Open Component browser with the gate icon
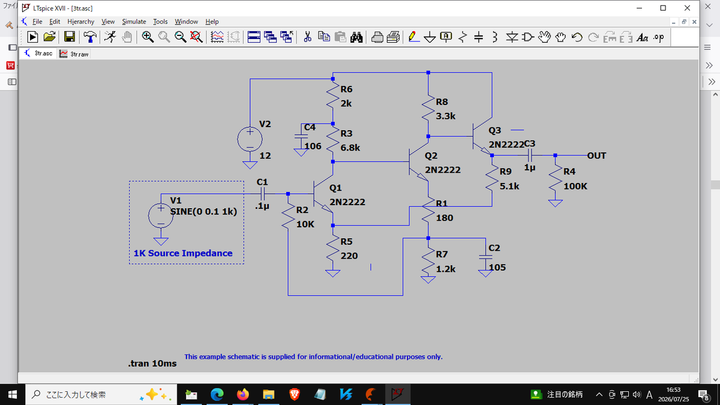The height and width of the screenshot is (405, 720). click(528, 37)
